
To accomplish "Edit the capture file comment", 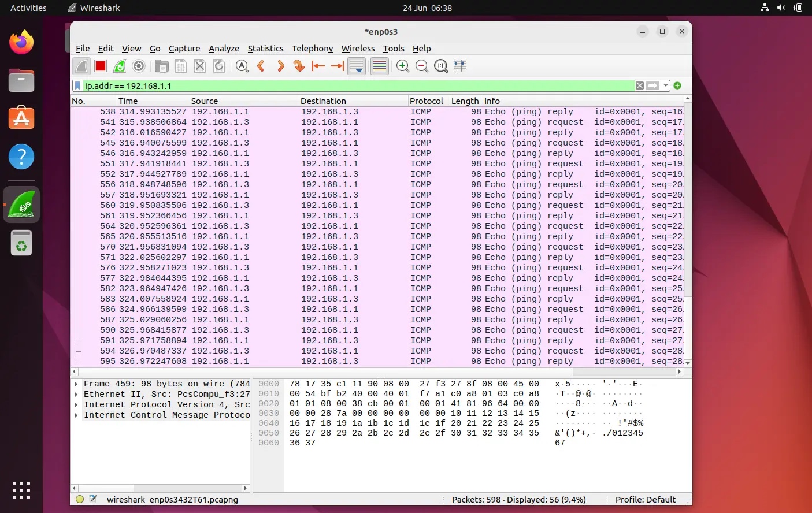I will 94,499.
